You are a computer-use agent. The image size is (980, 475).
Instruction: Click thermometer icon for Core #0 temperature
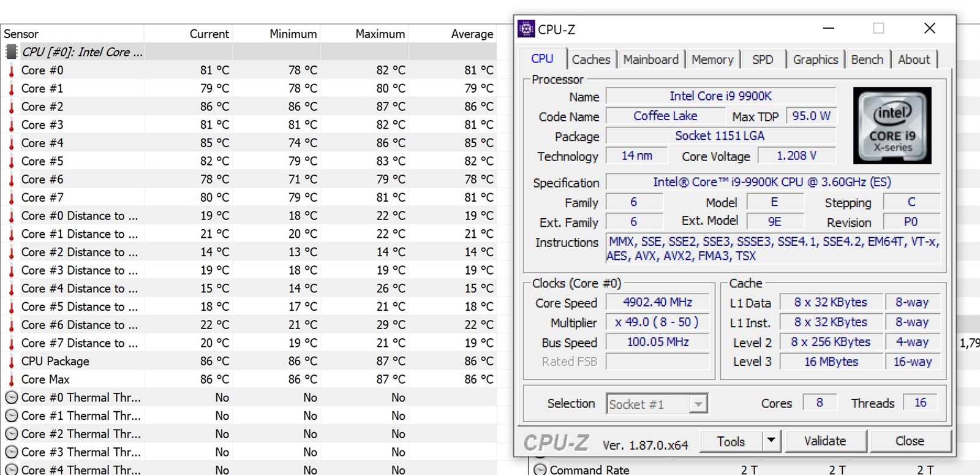click(x=12, y=70)
